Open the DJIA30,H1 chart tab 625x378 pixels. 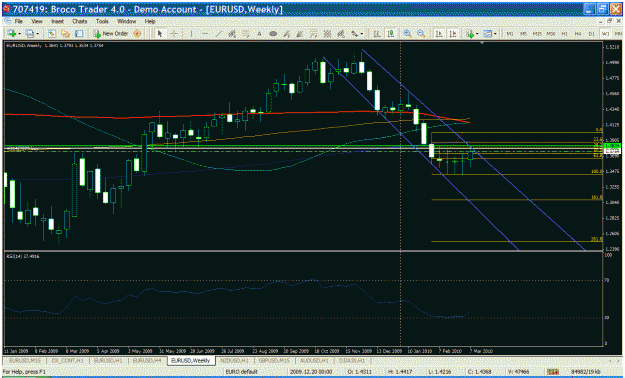click(x=352, y=360)
